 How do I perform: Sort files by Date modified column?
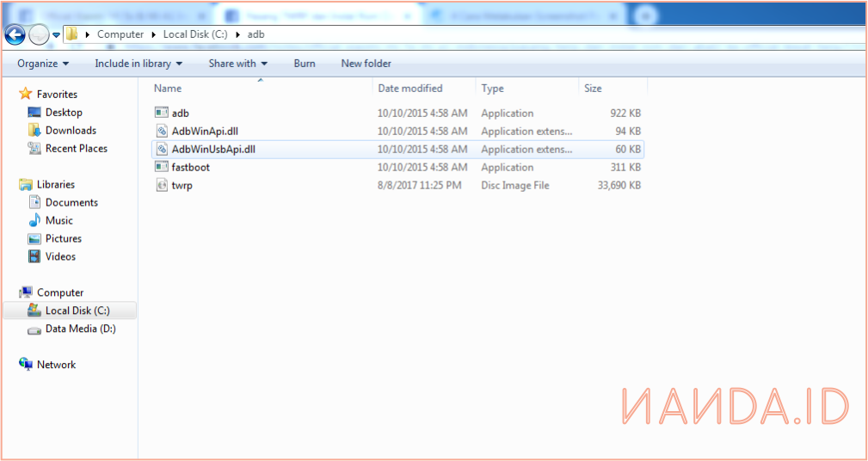coord(410,89)
